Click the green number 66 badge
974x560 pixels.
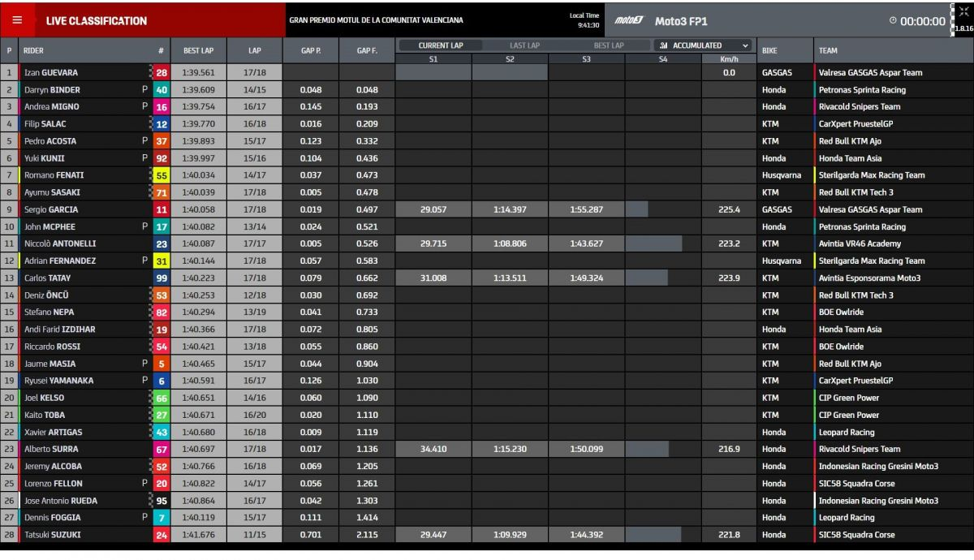(162, 398)
